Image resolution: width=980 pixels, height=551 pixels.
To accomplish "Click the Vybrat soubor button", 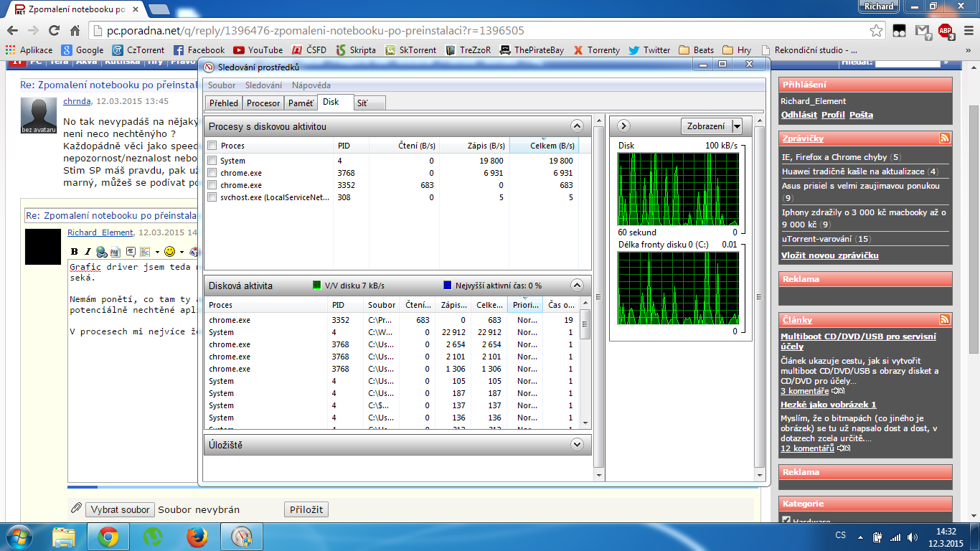I will (x=120, y=510).
